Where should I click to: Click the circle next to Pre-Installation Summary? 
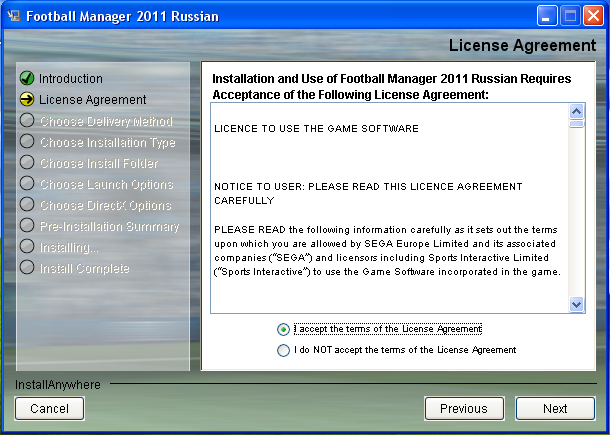[27, 225]
